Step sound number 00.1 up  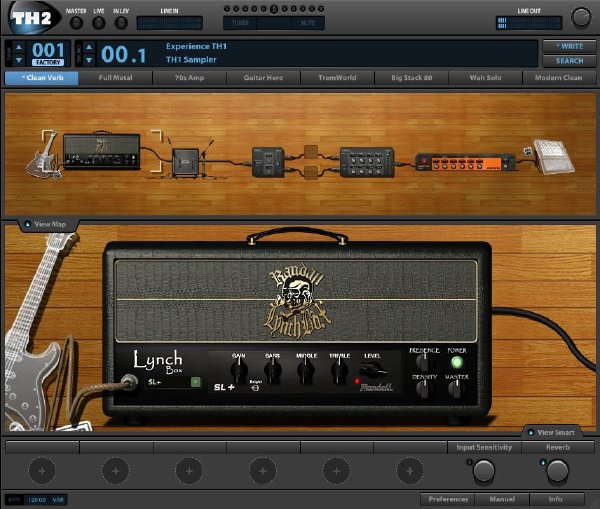[x=89, y=47]
